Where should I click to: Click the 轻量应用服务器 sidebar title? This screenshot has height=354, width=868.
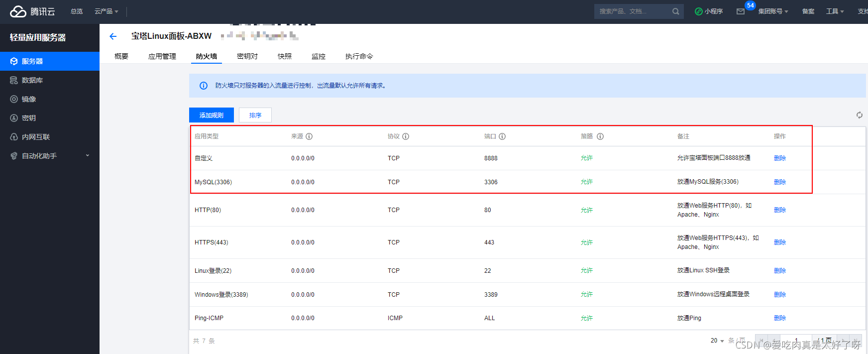click(x=38, y=37)
